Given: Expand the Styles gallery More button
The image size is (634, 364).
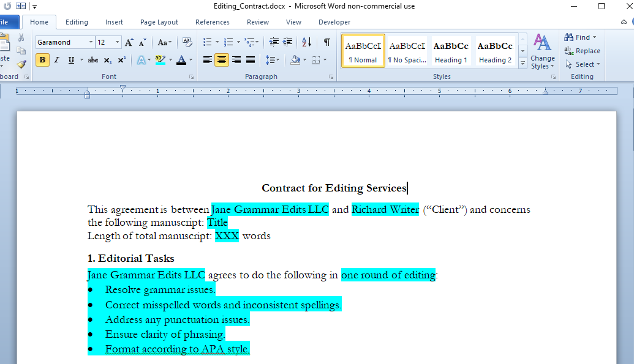Looking at the screenshot, I should tap(523, 64).
